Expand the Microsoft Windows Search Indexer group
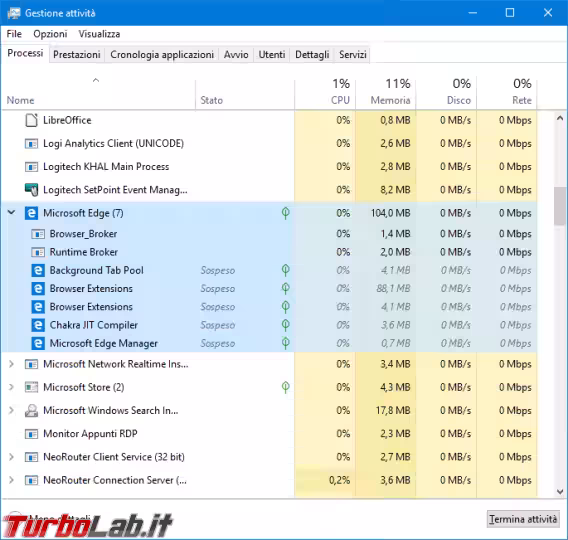Image resolution: width=568 pixels, height=540 pixels. point(12,410)
